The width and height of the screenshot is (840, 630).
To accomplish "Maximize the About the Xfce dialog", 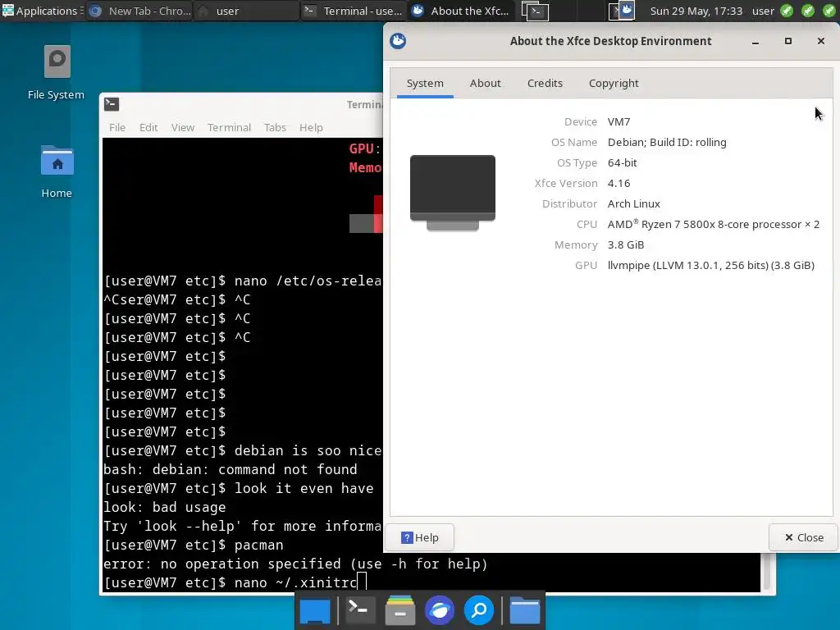I will (788, 41).
